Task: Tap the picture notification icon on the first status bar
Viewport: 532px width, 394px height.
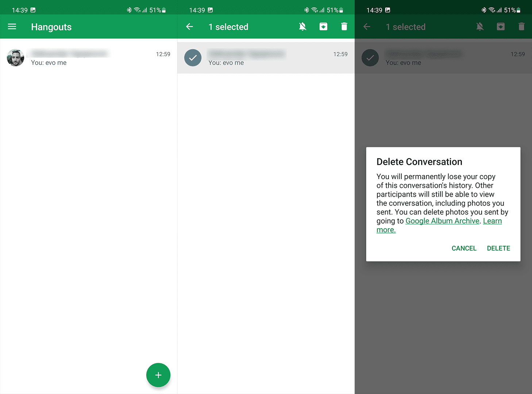Action: [x=33, y=10]
